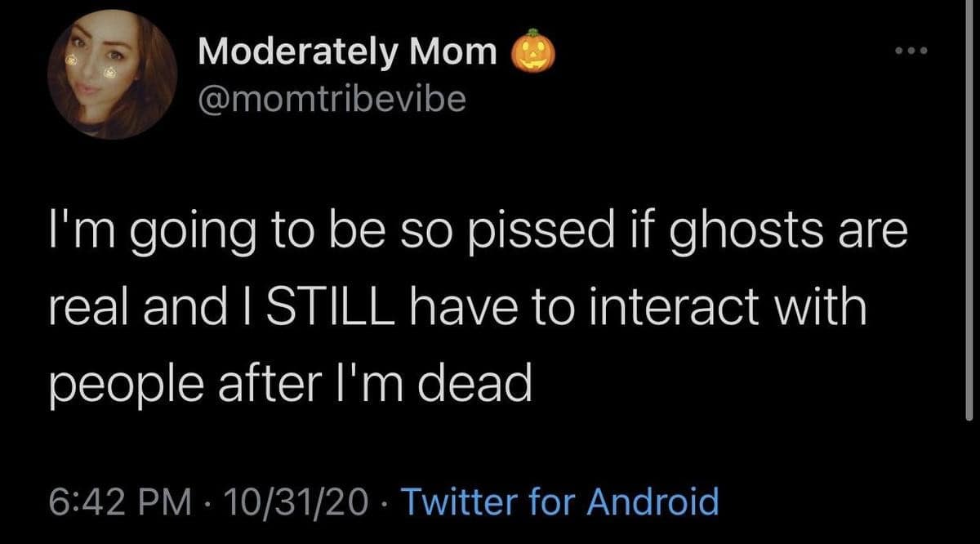
Task: Click the 10/31/20 date
Action: tap(299, 500)
